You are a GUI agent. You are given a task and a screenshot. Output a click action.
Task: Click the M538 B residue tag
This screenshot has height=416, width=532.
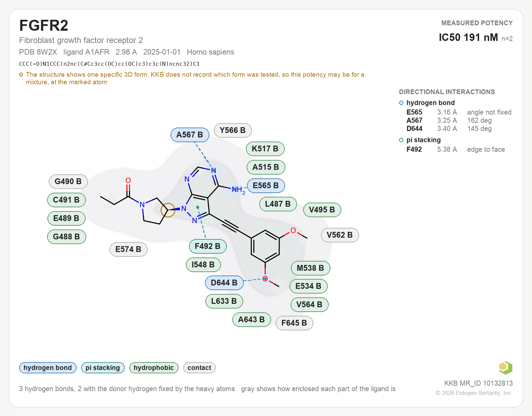tap(310, 268)
